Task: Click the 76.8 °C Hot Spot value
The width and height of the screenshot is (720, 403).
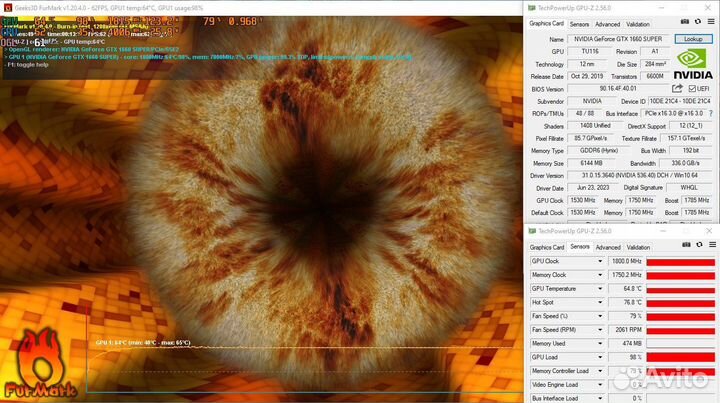Action: click(x=625, y=302)
